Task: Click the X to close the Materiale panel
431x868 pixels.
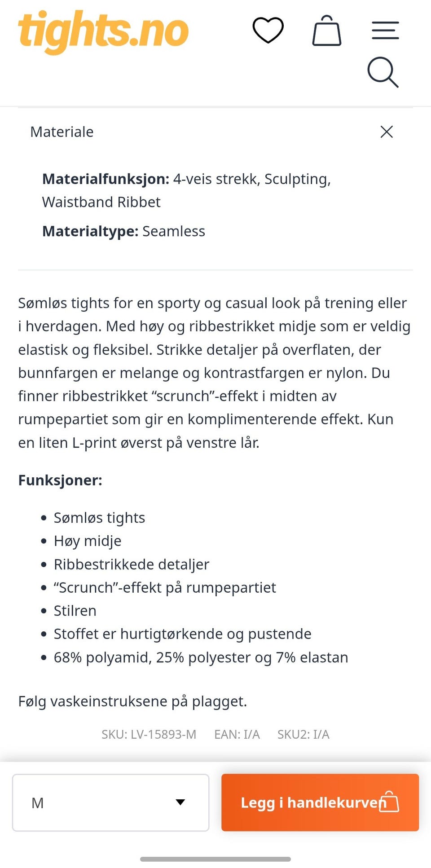Action: point(386,132)
